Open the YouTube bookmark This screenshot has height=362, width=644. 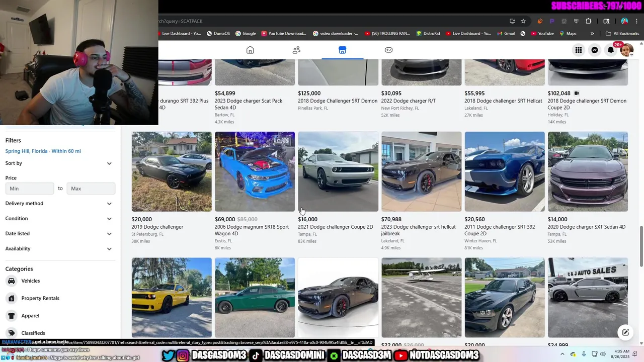542,34
